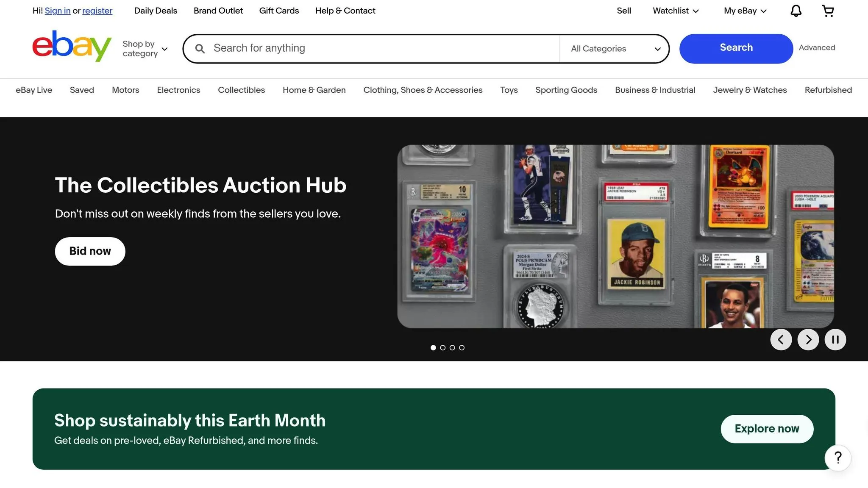Open the Refurbished category

[x=828, y=90]
